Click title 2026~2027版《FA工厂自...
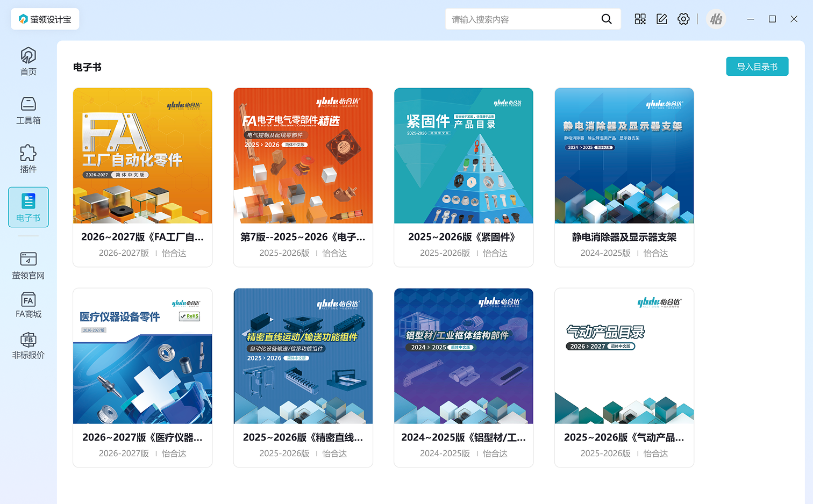 click(142, 237)
